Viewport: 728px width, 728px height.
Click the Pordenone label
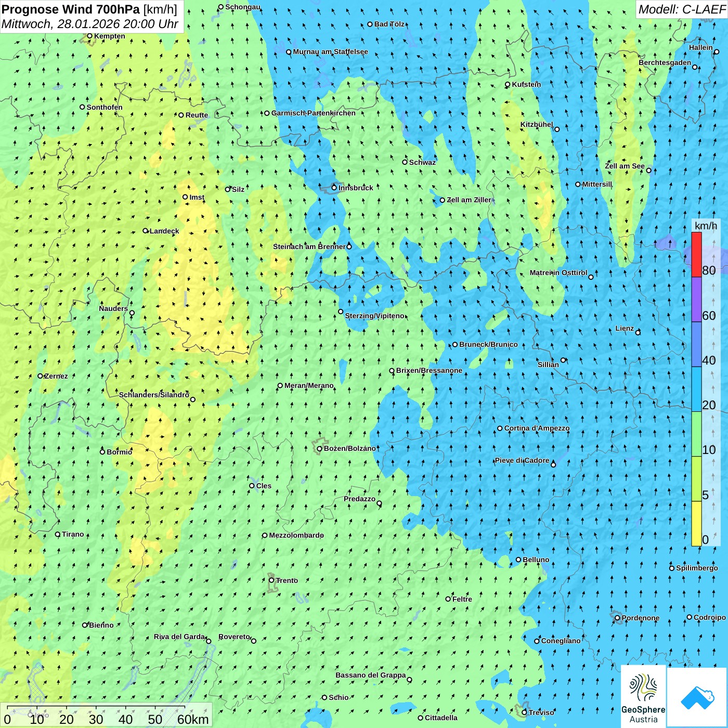[x=641, y=618]
